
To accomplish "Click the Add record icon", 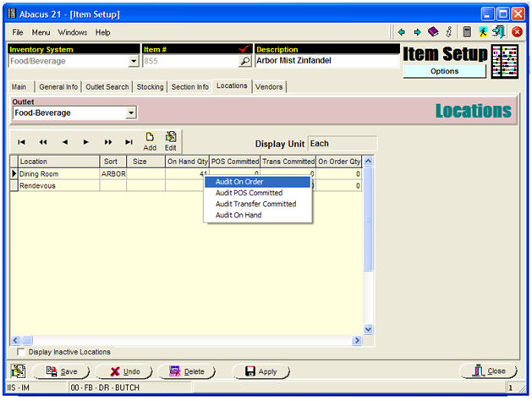I will pyautogui.click(x=150, y=140).
